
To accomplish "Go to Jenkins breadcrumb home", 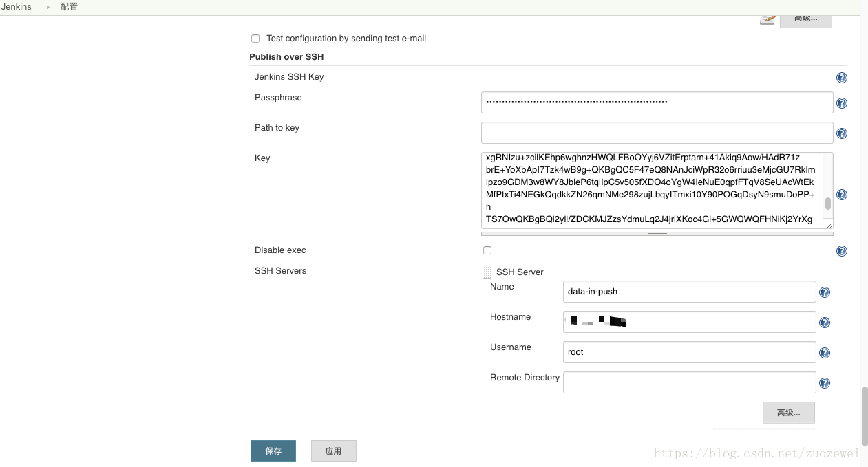I will (x=17, y=7).
